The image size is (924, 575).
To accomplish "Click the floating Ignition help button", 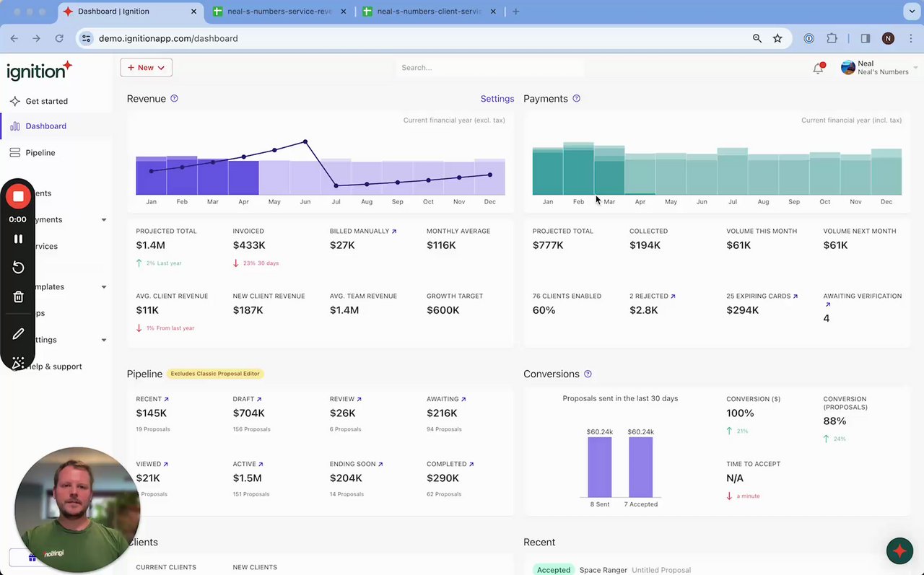I will pyautogui.click(x=899, y=551).
